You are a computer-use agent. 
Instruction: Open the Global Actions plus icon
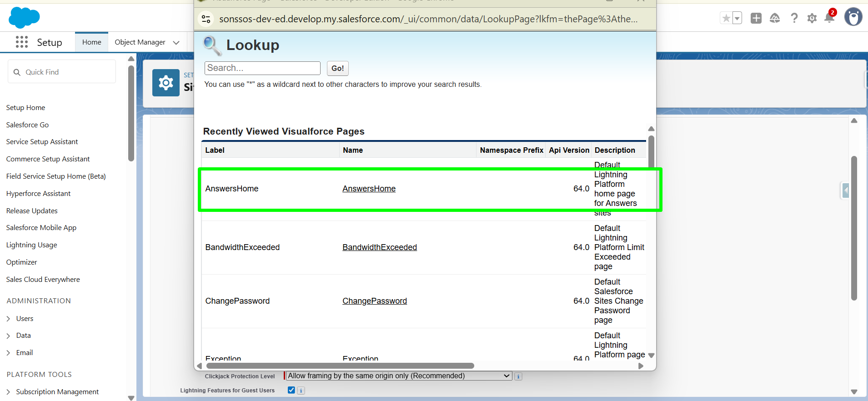pyautogui.click(x=756, y=18)
